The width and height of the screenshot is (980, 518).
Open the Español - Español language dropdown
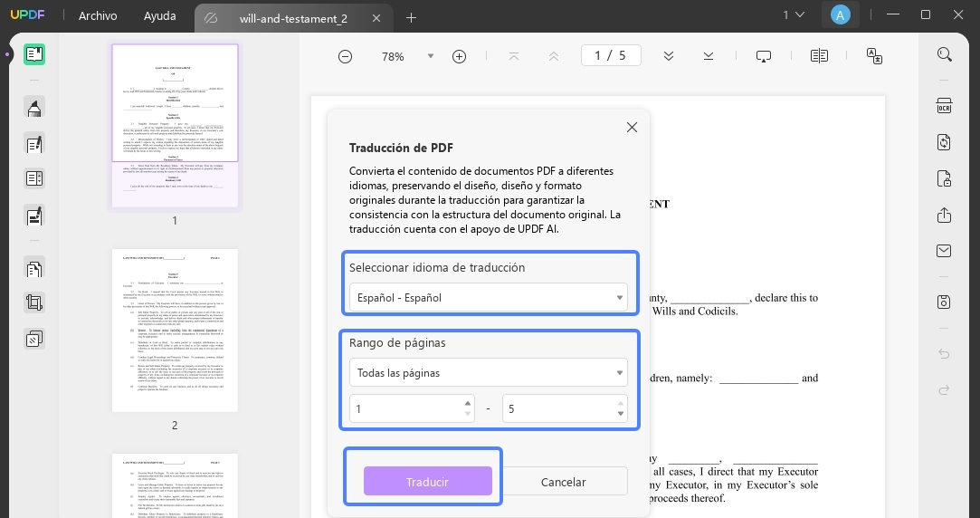[x=488, y=298]
